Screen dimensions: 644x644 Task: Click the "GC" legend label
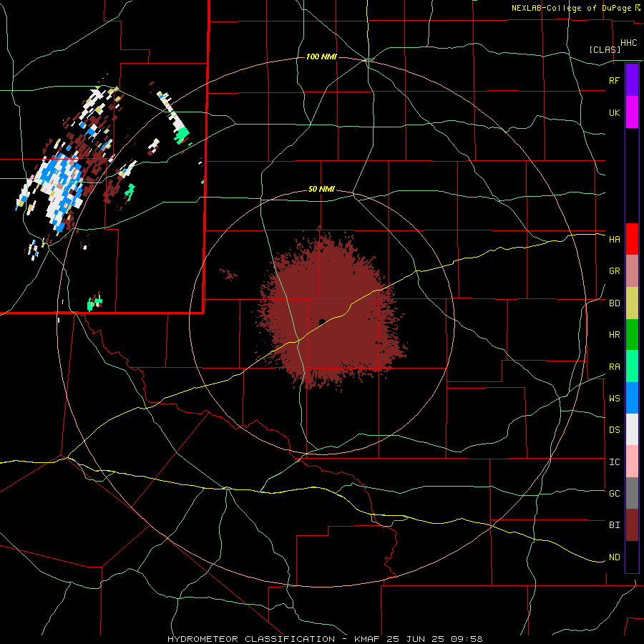tap(614, 494)
